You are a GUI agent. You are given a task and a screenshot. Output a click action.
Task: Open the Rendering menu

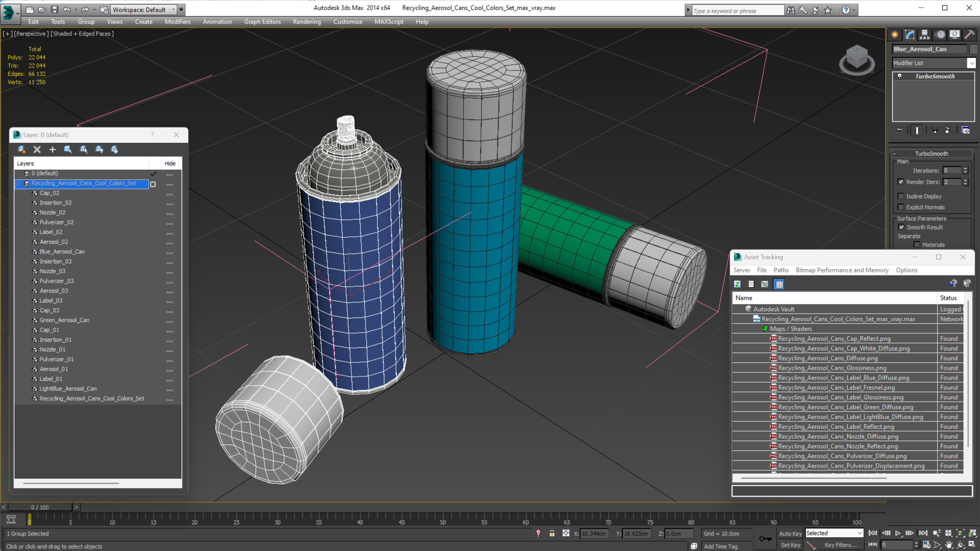pyautogui.click(x=307, y=22)
